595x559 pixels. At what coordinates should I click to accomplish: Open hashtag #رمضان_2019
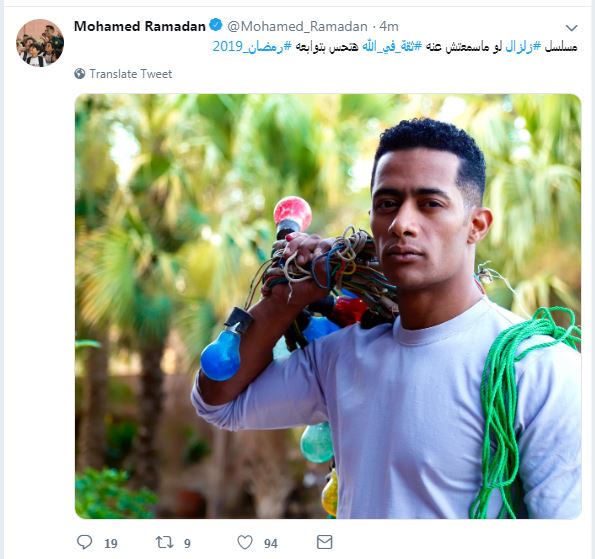[x=252, y=47]
